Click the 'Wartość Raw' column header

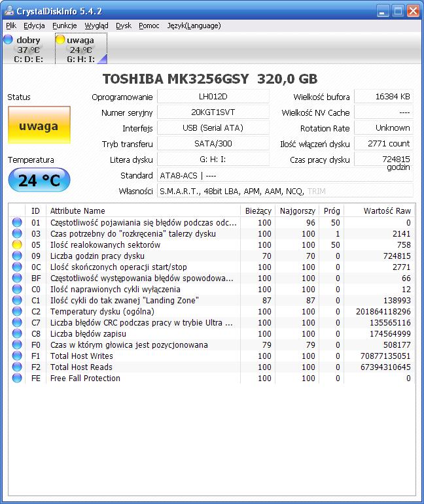[387, 210]
